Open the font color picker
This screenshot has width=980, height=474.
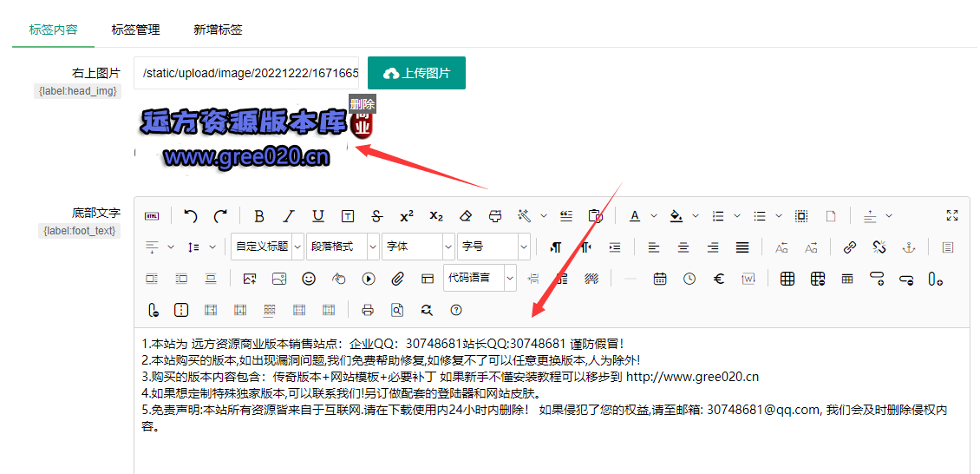tap(635, 216)
